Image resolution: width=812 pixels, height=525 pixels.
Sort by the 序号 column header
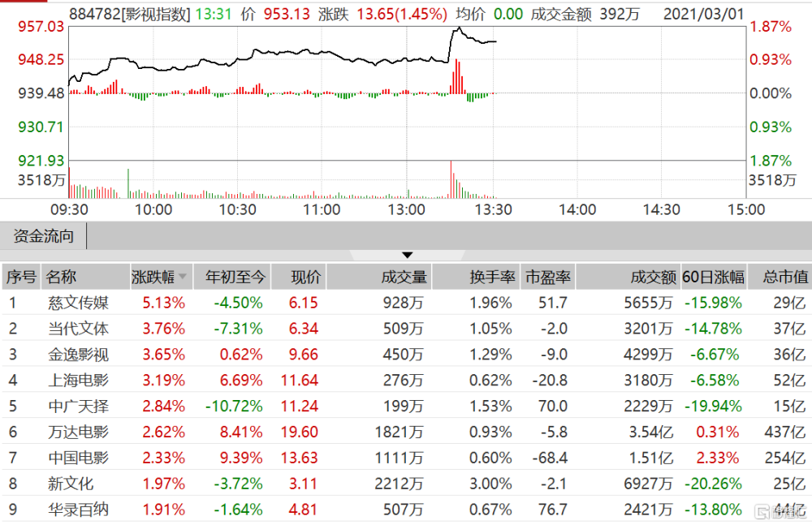21,277
